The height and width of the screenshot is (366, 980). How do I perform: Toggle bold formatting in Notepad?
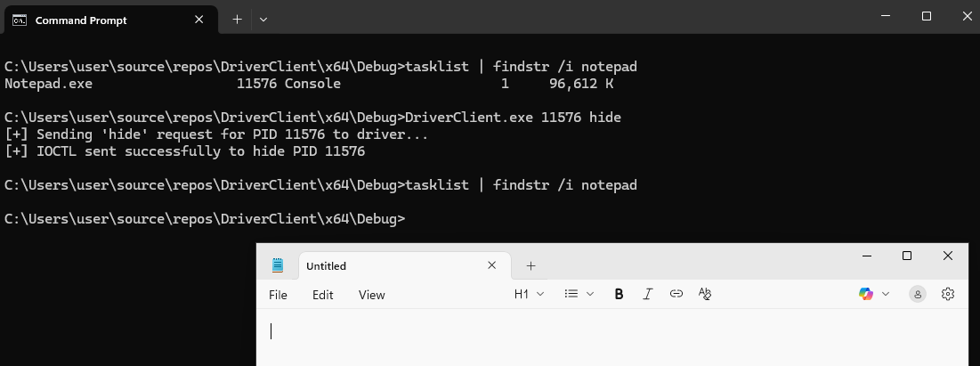pyautogui.click(x=619, y=294)
